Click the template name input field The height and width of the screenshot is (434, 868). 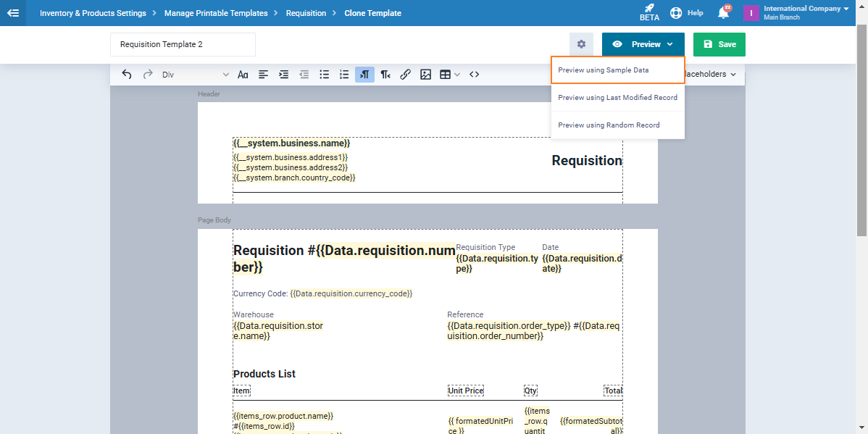(183, 44)
